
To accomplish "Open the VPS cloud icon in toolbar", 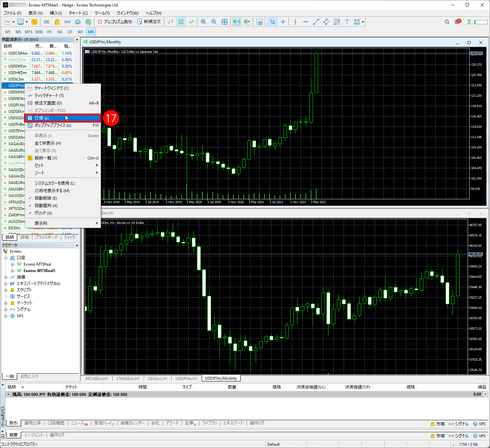I will click(78, 22).
